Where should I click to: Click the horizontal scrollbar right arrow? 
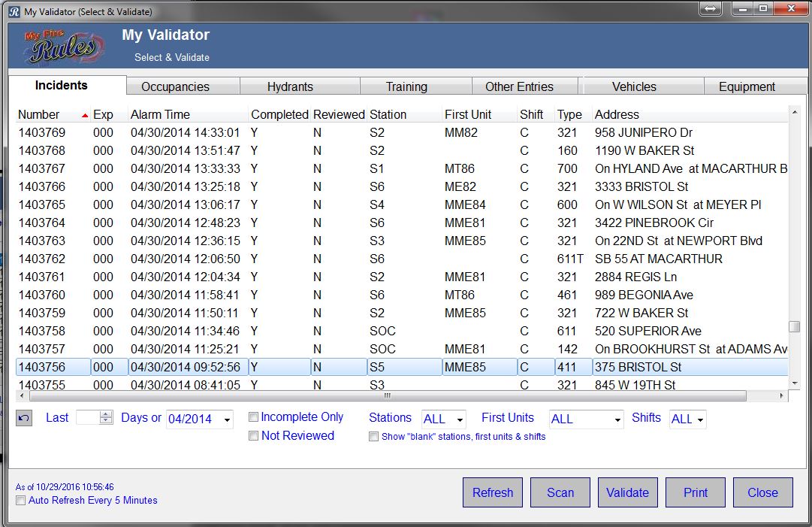coord(782,395)
